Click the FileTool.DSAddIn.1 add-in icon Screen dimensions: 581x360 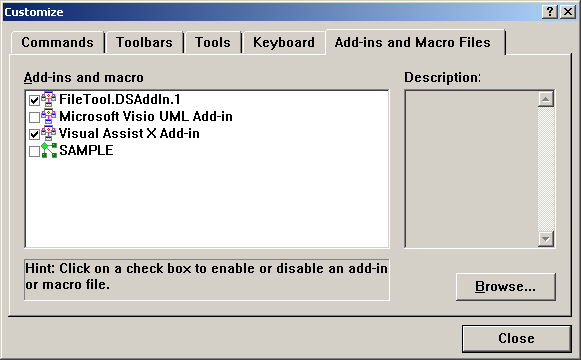[x=49, y=99]
